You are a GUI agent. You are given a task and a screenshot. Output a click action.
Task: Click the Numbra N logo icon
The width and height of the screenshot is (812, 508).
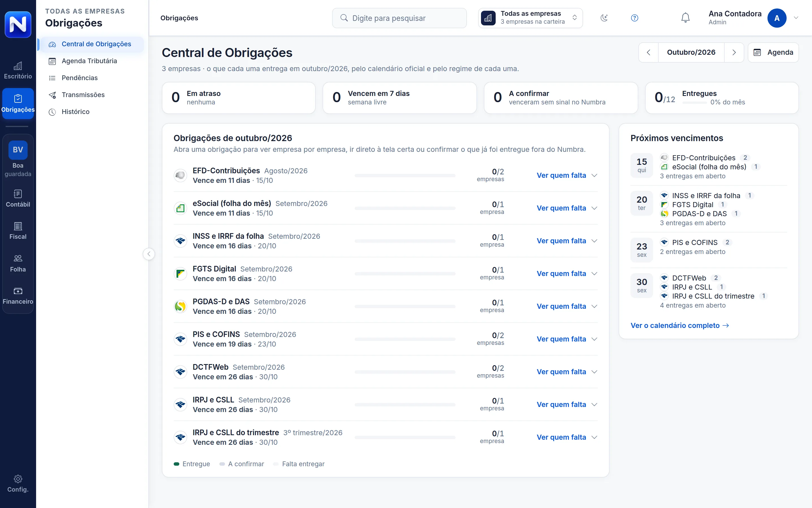coord(18,24)
